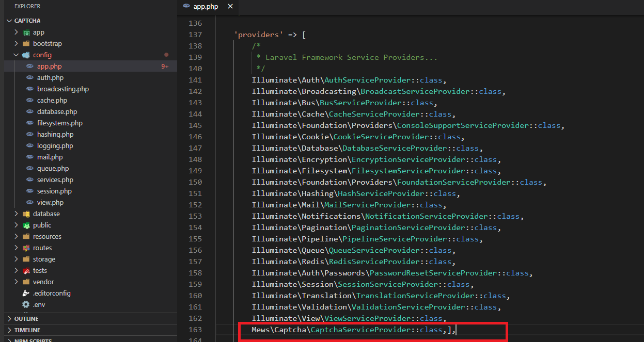The width and height of the screenshot is (644, 342).
Task: Select mail.php in the file tree
Action: (50, 157)
